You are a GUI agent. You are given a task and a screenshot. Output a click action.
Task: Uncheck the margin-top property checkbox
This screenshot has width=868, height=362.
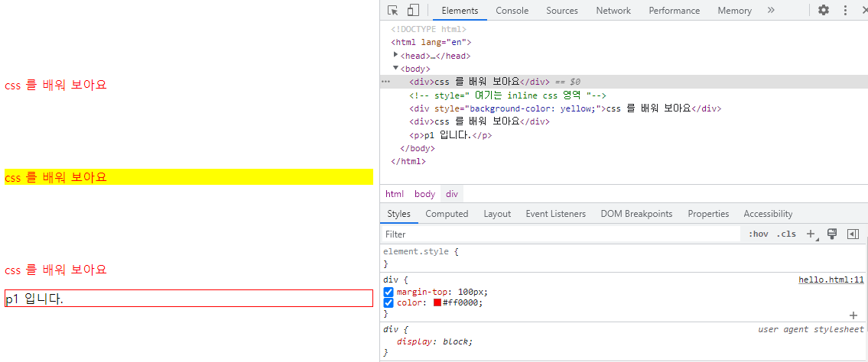coord(388,292)
